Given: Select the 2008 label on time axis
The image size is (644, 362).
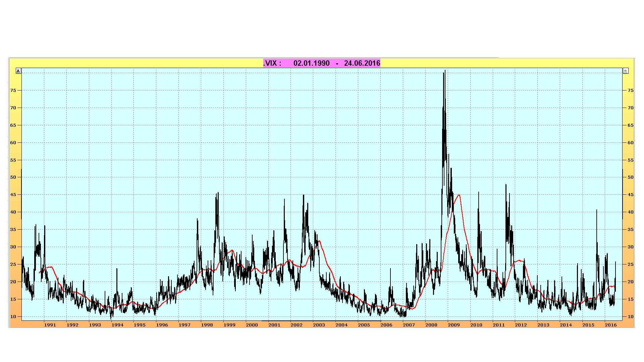Looking at the screenshot, I should point(431,325).
